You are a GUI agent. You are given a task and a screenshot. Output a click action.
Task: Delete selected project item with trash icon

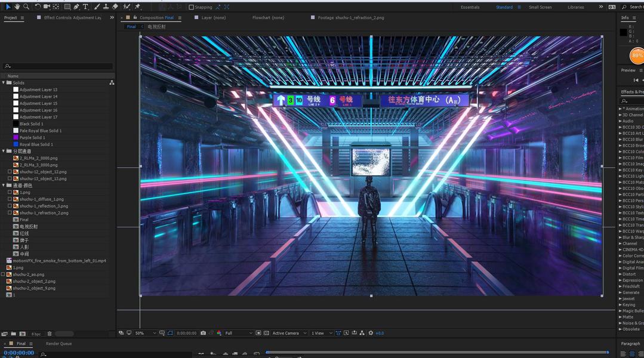[x=50, y=334]
